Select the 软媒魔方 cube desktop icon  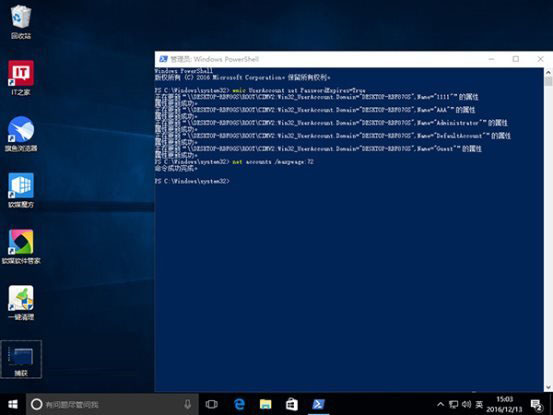point(21,190)
